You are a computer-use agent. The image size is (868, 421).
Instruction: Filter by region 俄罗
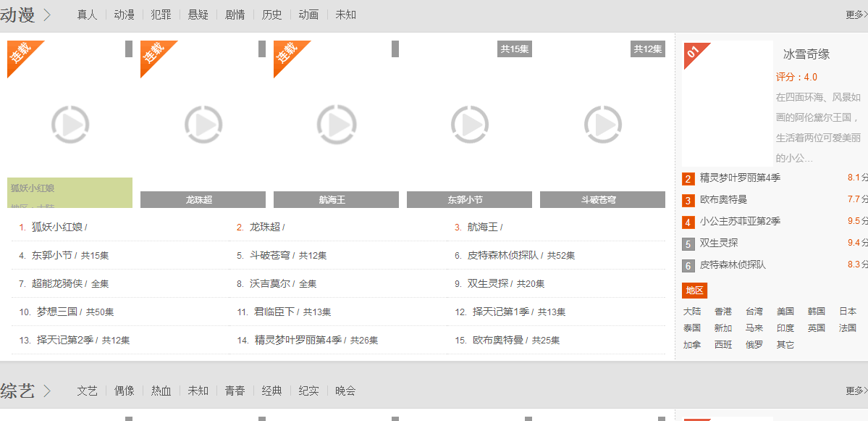[x=754, y=345]
